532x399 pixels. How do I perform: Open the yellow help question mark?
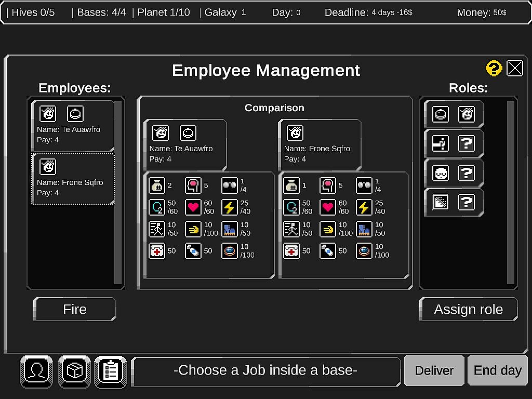coord(494,68)
